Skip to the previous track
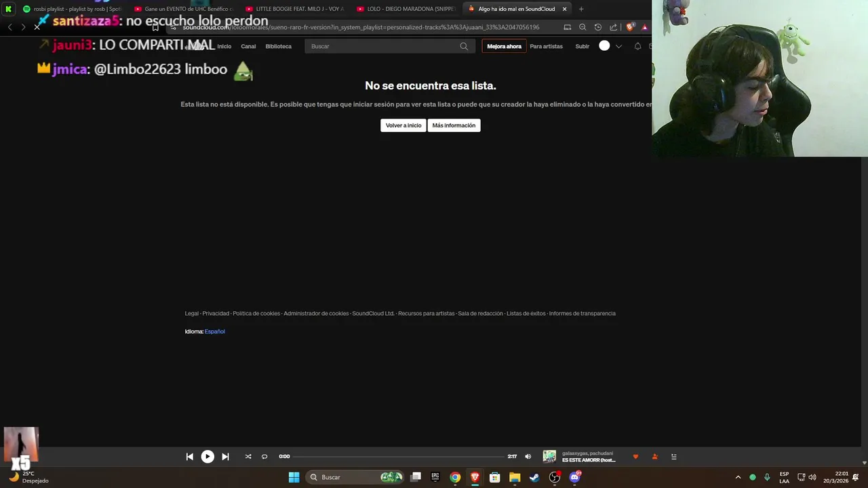The image size is (868, 488). coord(190,457)
